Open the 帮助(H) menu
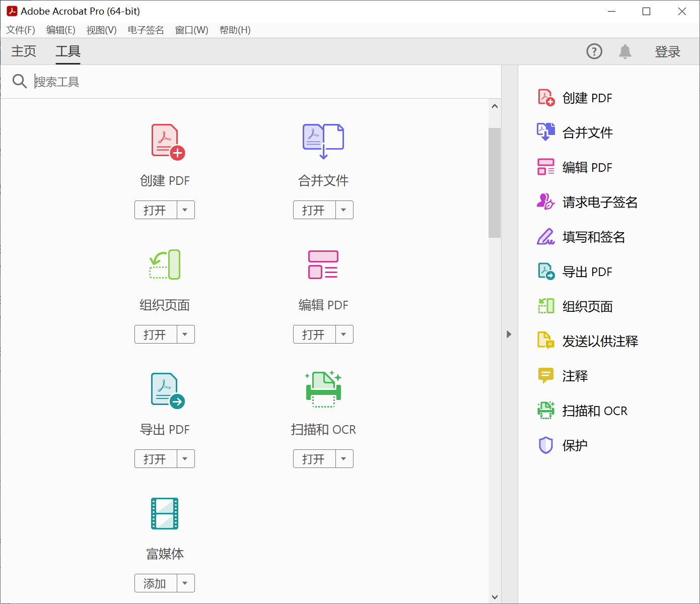700x604 pixels. point(235,30)
